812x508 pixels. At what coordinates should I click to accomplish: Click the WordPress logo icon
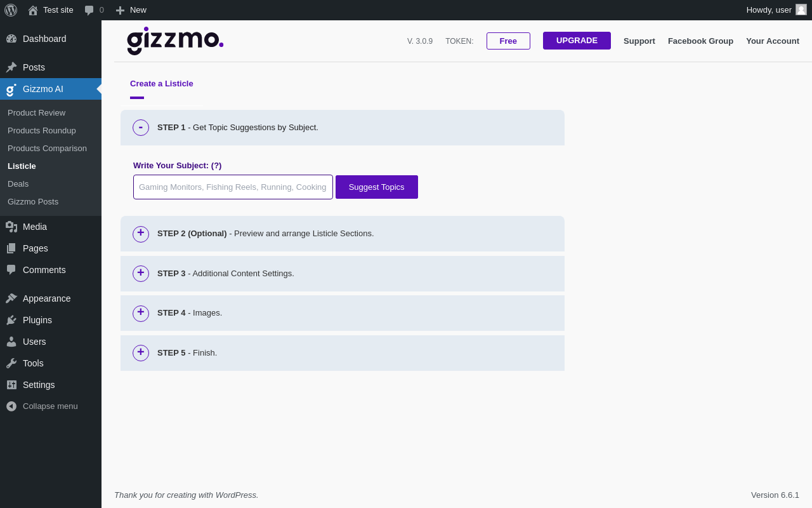click(11, 10)
